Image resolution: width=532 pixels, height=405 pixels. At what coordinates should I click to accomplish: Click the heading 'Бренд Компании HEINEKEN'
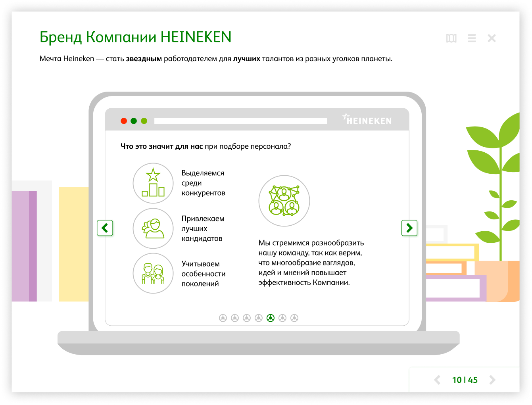point(135,37)
